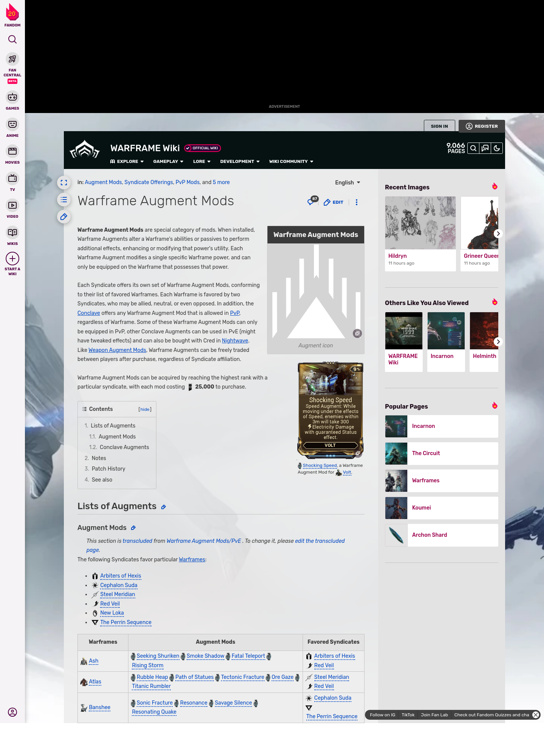Show next Recent Images
The image size is (544, 756).
click(x=498, y=234)
